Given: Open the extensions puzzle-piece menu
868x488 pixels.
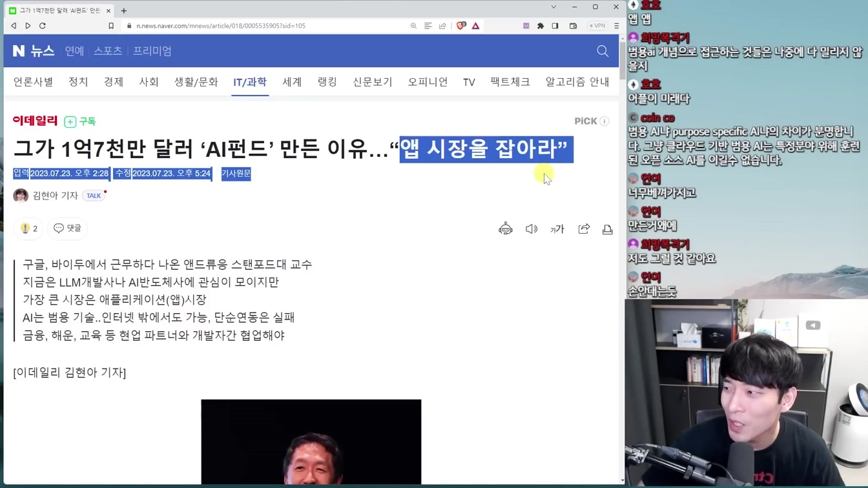Looking at the screenshot, I should pos(541,26).
